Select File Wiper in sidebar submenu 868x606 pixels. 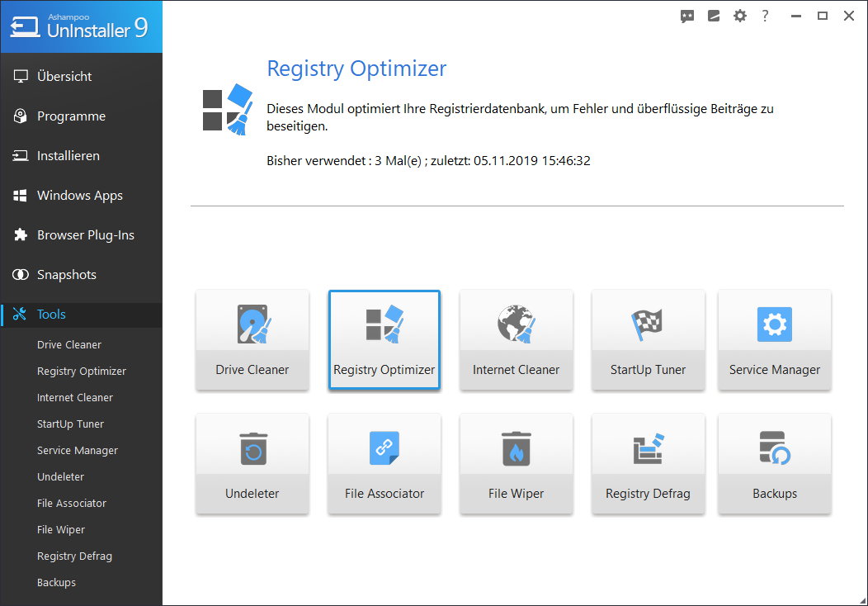(x=61, y=529)
